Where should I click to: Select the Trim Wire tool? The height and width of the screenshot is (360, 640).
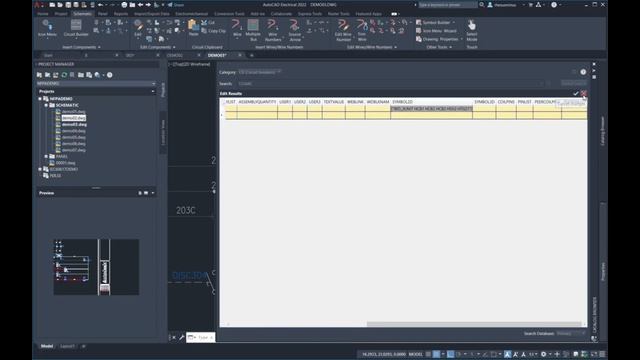pos(362,30)
